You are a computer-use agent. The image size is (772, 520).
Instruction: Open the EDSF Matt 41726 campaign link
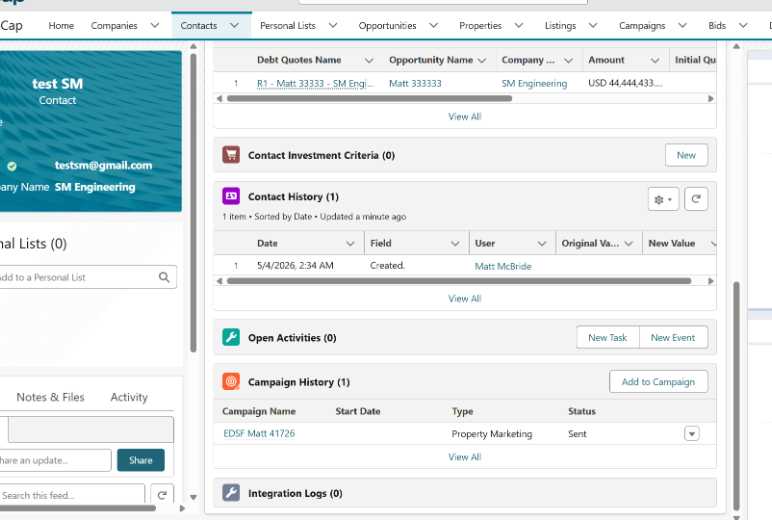pyautogui.click(x=259, y=433)
